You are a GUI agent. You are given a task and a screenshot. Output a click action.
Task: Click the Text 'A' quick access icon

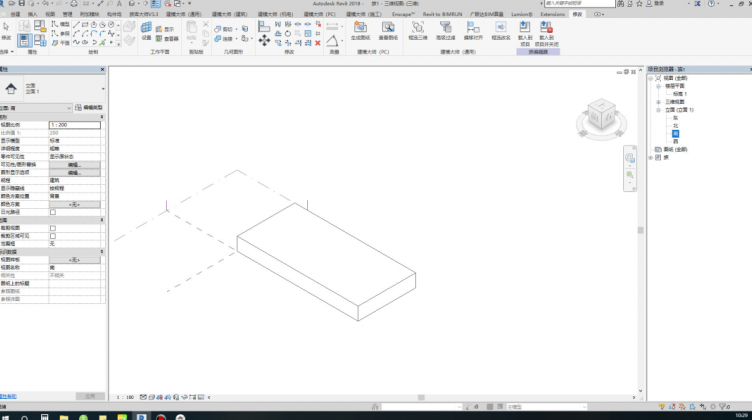(x=119, y=3)
